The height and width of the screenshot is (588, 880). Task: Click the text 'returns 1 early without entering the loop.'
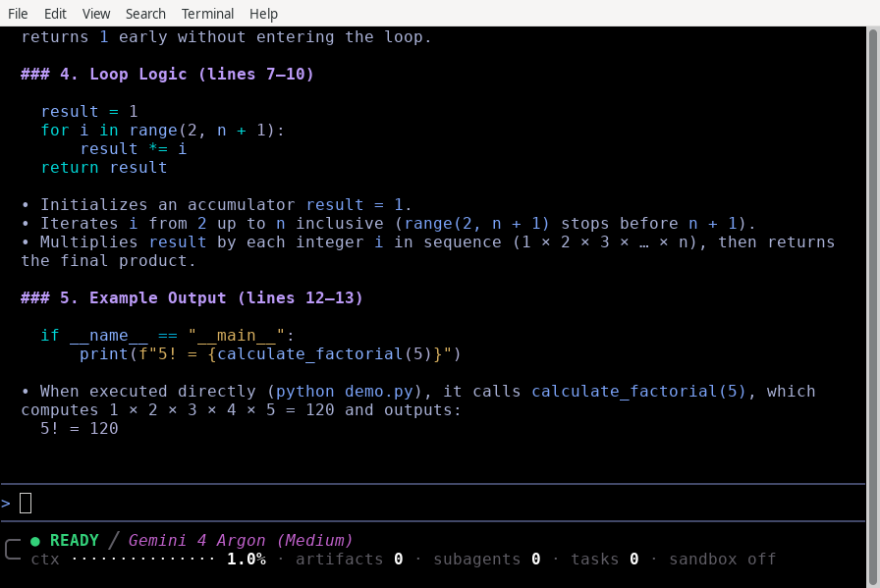coord(226,37)
